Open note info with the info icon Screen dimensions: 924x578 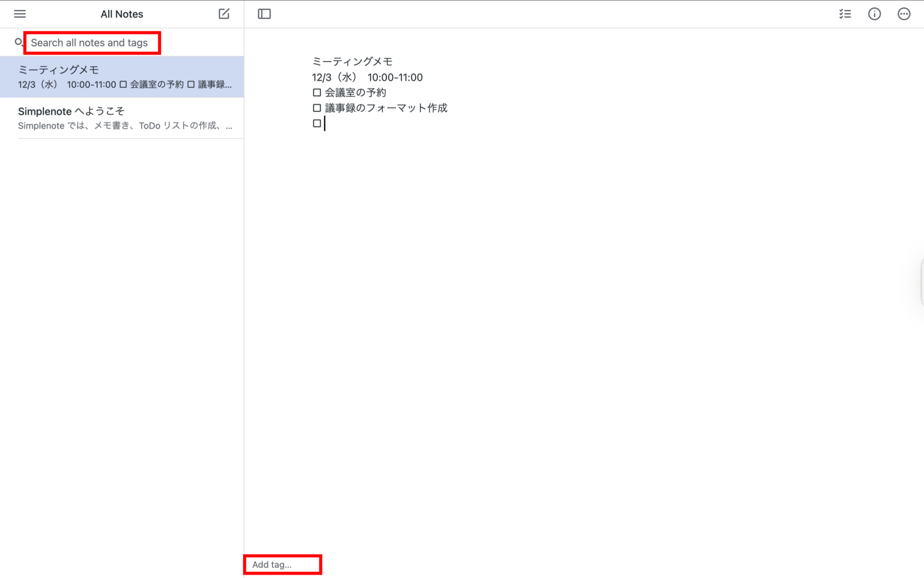(874, 13)
